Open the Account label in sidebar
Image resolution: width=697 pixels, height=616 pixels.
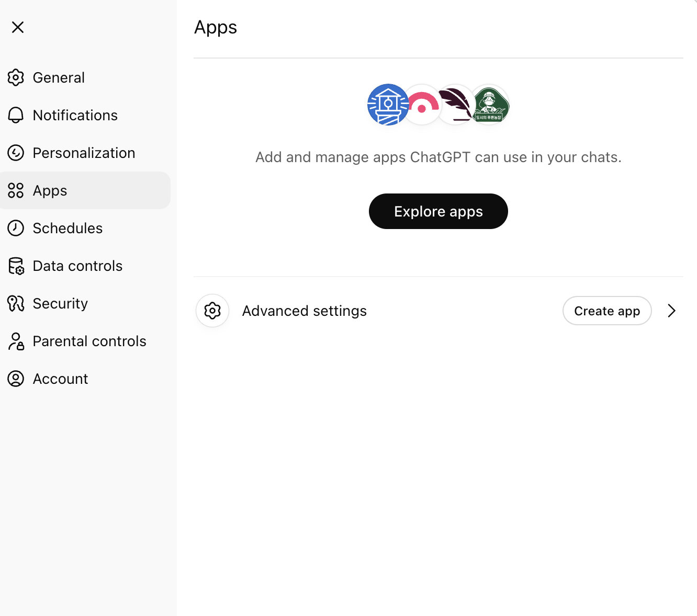[60, 379]
